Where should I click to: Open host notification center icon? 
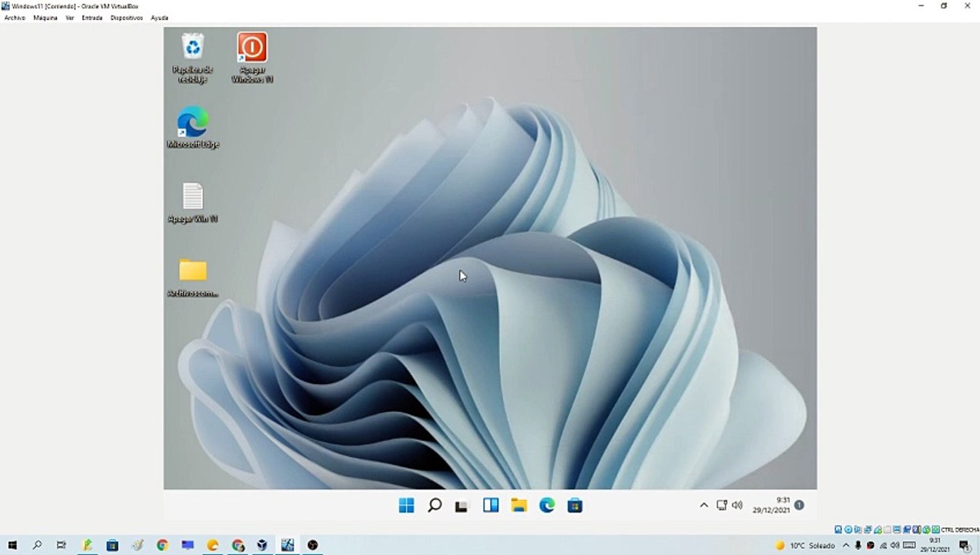tap(964, 545)
